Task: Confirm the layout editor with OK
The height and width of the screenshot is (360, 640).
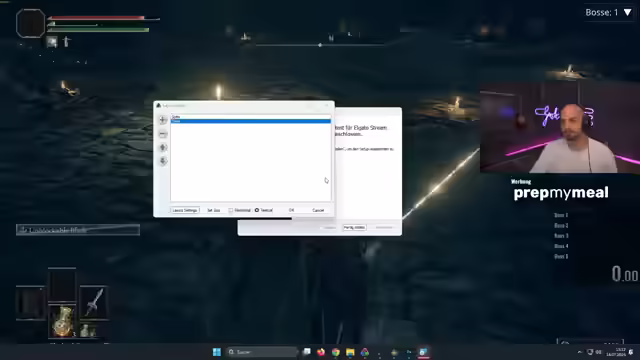Action: (291, 210)
